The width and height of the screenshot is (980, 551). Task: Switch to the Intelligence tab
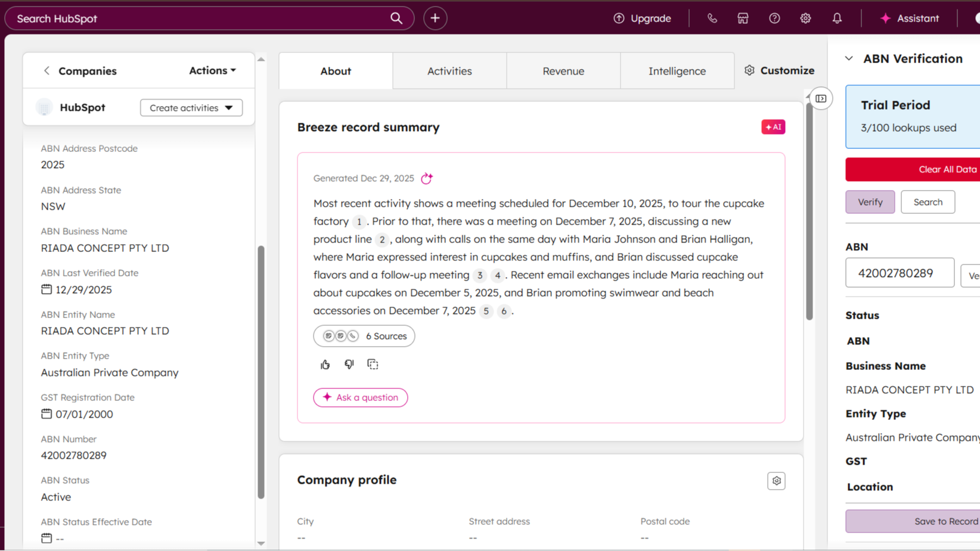pos(677,71)
